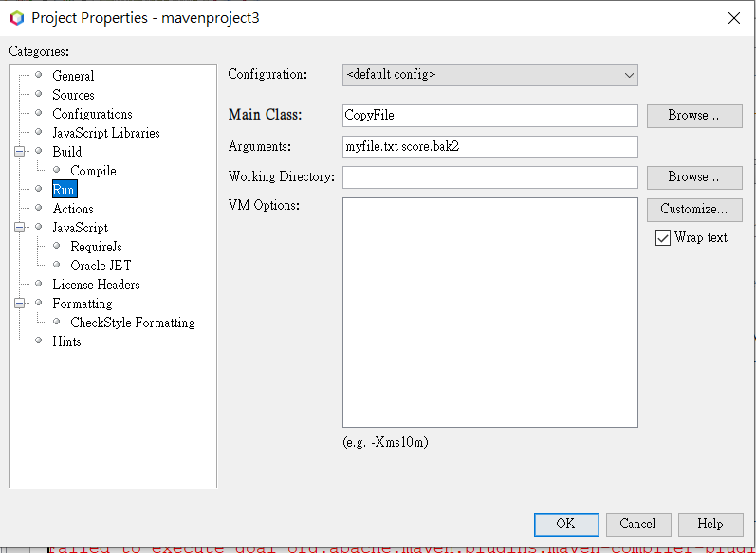Image resolution: width=756 pixels, height=553 pixels.
Task: Collapse the JavaScript tree node
Action: [19, 227]
